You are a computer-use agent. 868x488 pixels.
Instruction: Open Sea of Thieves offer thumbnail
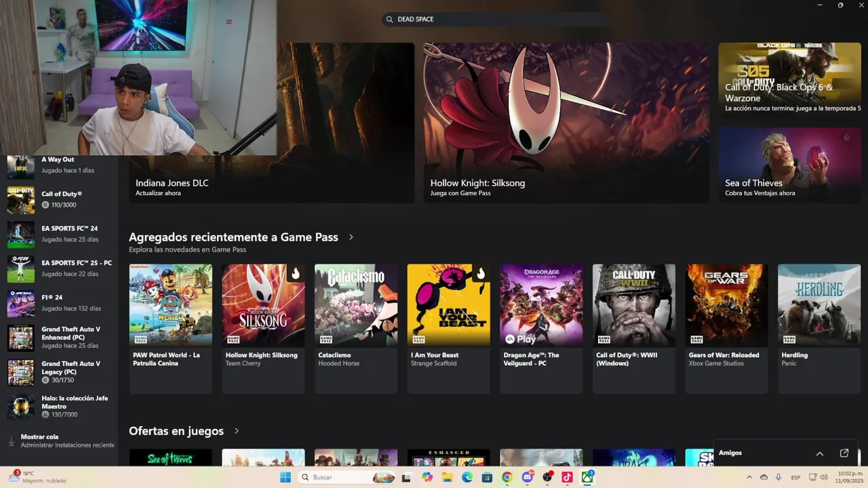[x=170, y=457]
